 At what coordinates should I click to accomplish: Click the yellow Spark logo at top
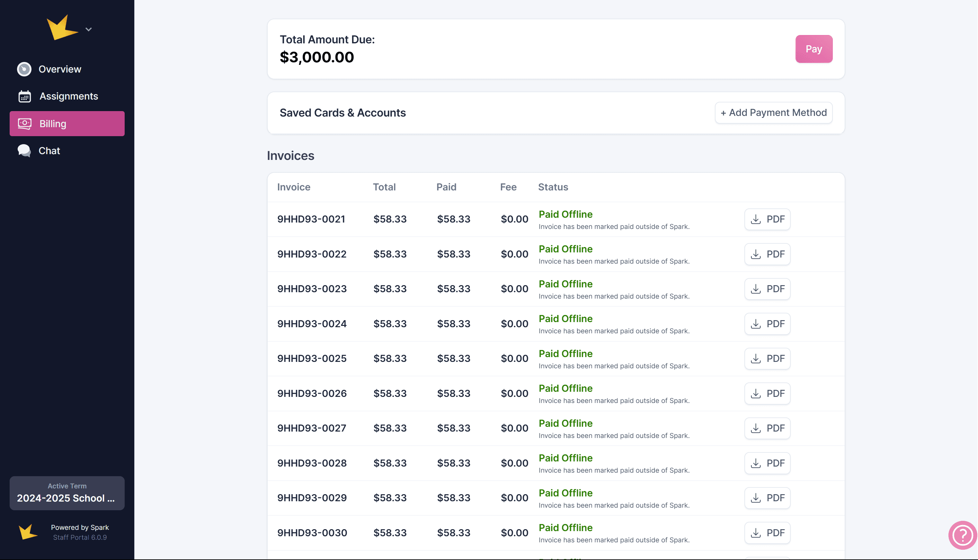62,28
